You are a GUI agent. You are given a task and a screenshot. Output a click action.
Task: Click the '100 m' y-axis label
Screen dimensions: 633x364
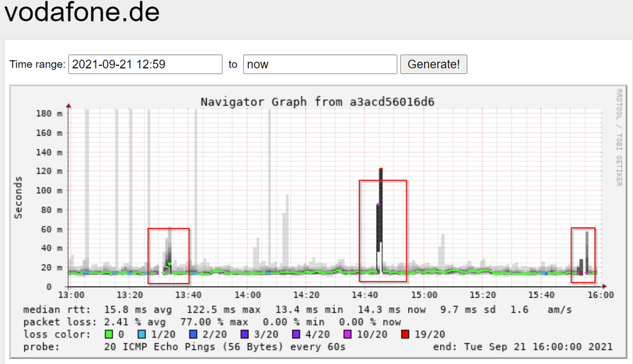click(x=49, y=191)
